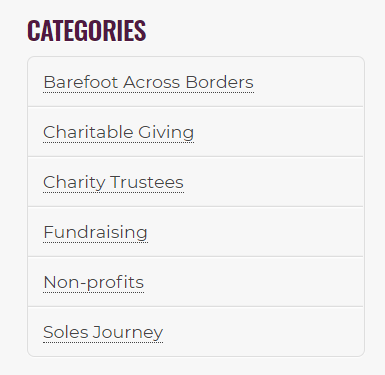The image size is (385, 375).
Task: Click the word Borders in the top entry
Action: pos(220,82)
